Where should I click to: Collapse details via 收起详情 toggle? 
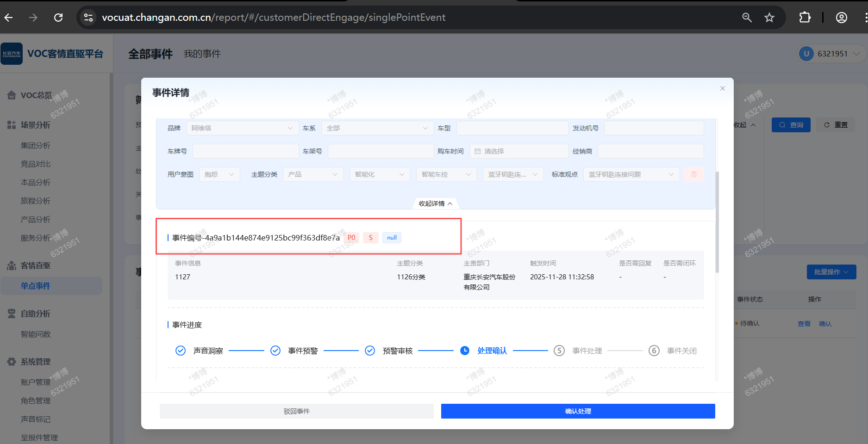[x=435, y=203]
